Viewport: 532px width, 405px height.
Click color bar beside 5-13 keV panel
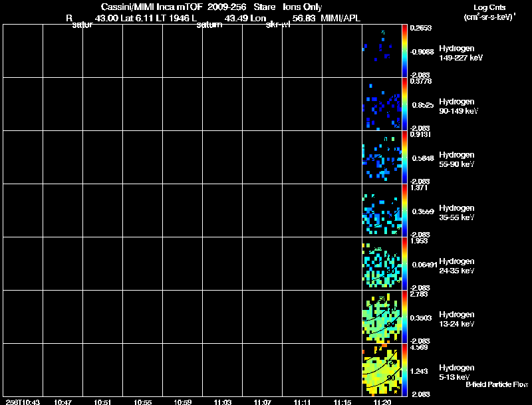(x=404, y=370)
